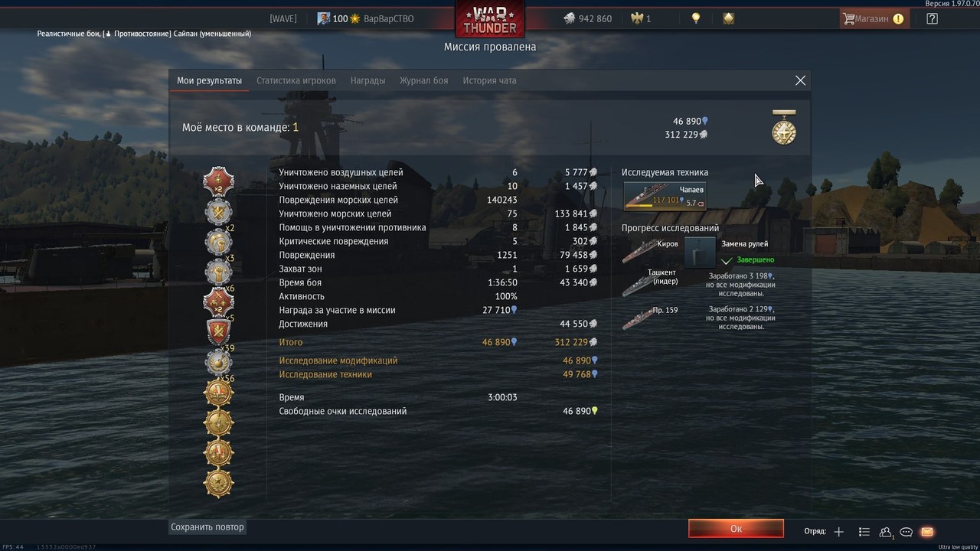
Task: Open the chat bubble icon at bottom
Action: (x=906, y=532)
